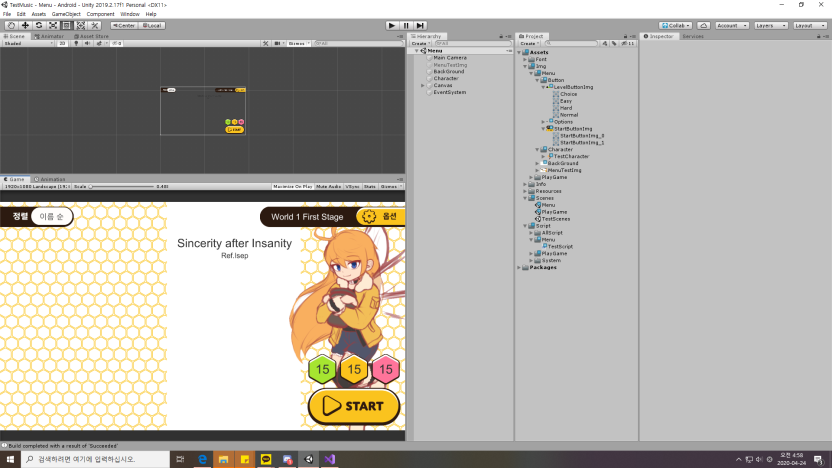Open the Component menu
This screenshot has width=832, height=468.
pyautogui.click(x=100, y=14)
